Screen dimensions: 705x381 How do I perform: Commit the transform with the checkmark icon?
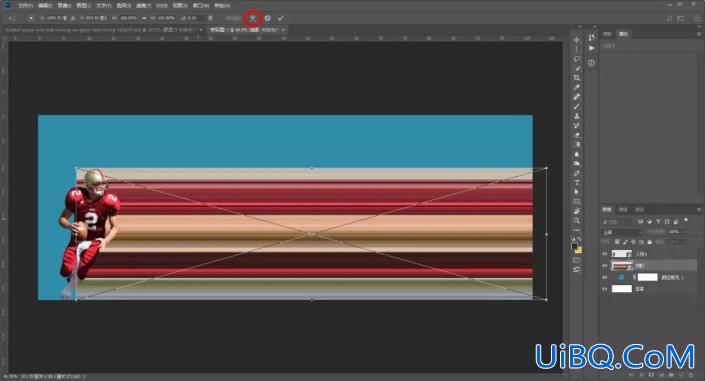click(x=281, y=18)
